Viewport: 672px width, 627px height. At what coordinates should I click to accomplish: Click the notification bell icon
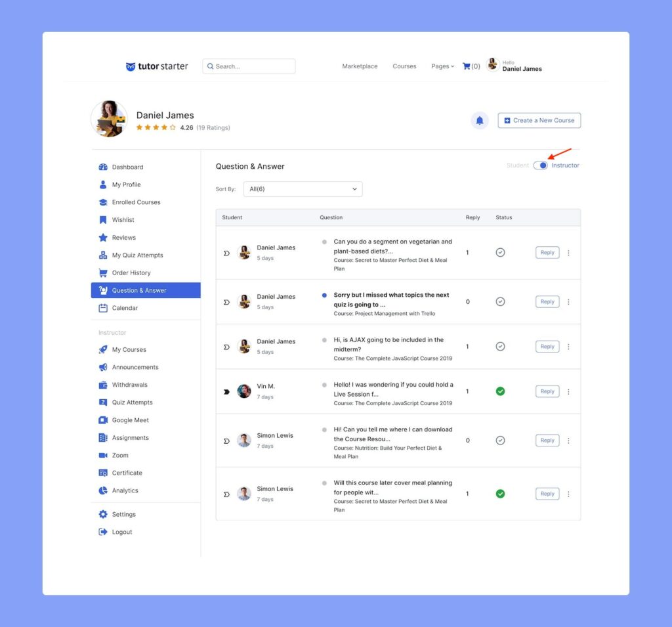point(480,121)
